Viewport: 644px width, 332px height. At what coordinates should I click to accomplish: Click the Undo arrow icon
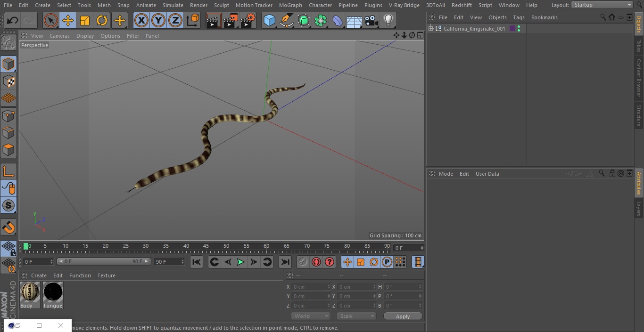click(13, 20)
